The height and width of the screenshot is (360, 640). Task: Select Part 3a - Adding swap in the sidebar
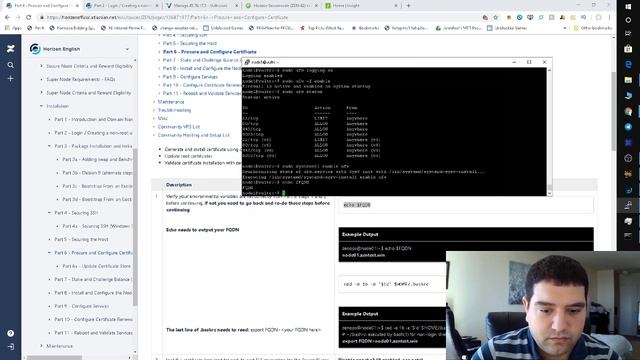[97, 160]
